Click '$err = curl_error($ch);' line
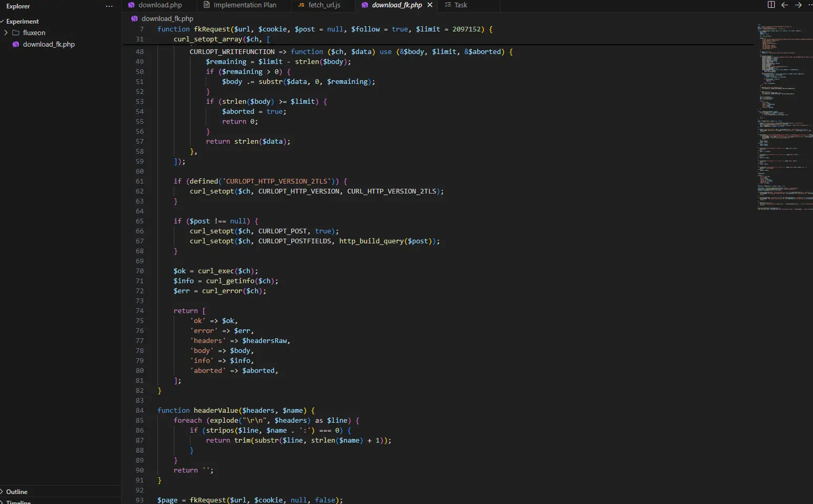This screenshot has width=813, height=504. [x=220, y=291]
